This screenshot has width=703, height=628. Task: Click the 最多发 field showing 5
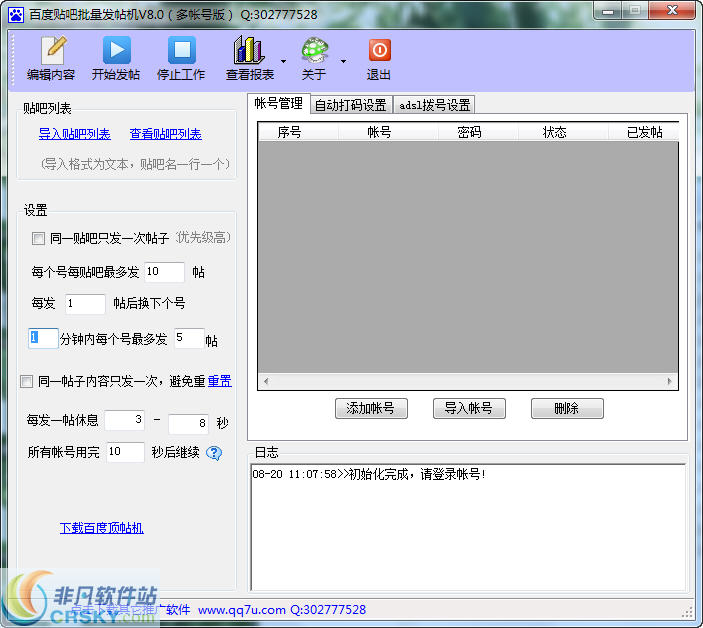pyautogui.click(x=189, y=338)
